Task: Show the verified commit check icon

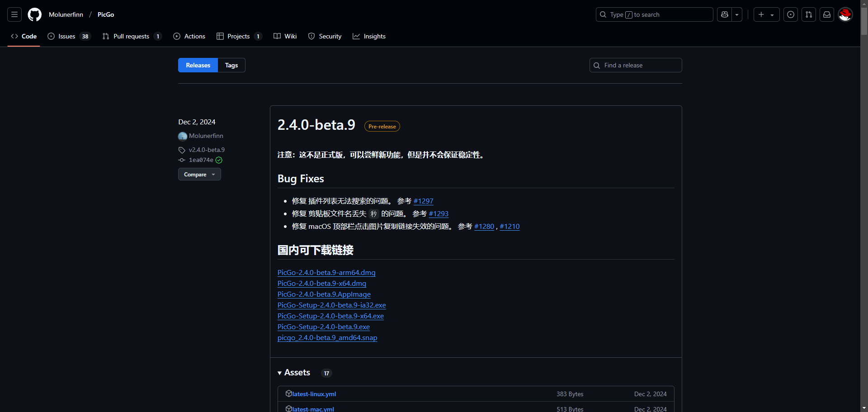Action: (x=219, y=160)
